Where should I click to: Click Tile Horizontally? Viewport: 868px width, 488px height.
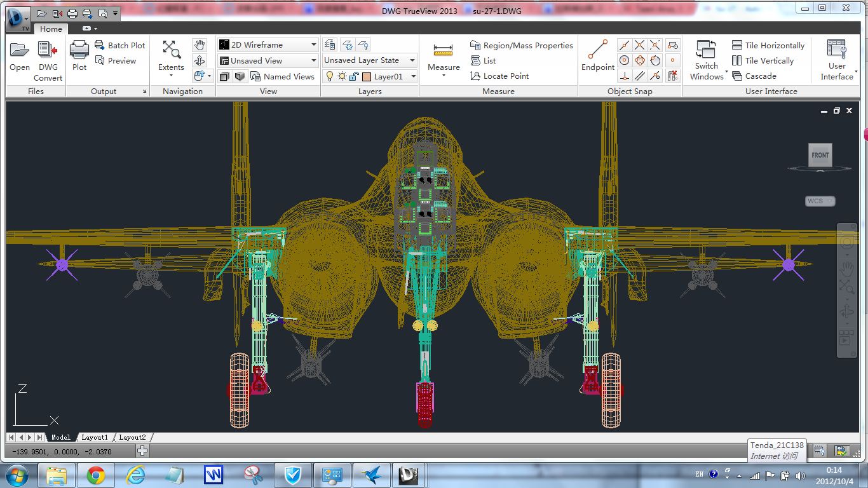point(768,46)
